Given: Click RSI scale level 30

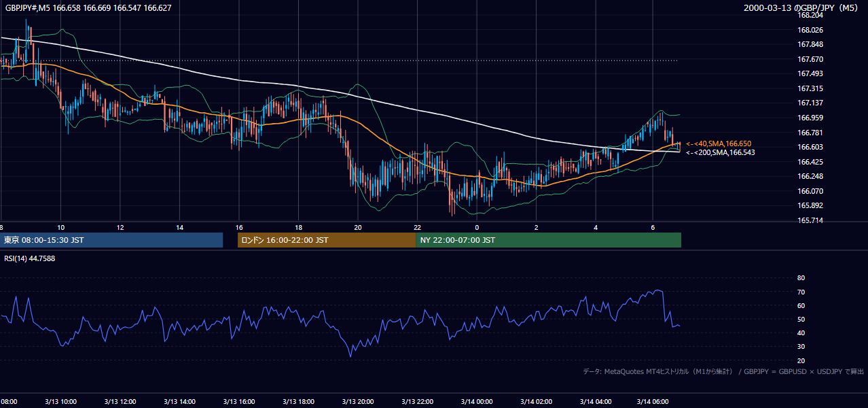Looking at the screenshot, I should [801, 347].
